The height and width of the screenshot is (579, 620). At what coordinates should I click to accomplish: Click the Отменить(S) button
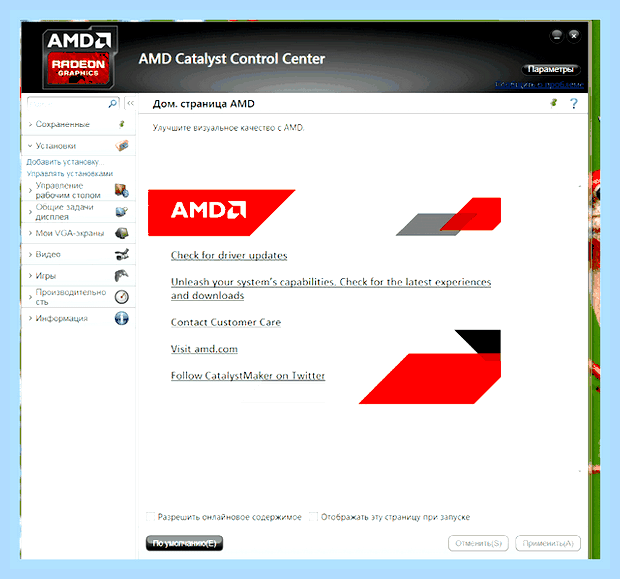(478, 543)
